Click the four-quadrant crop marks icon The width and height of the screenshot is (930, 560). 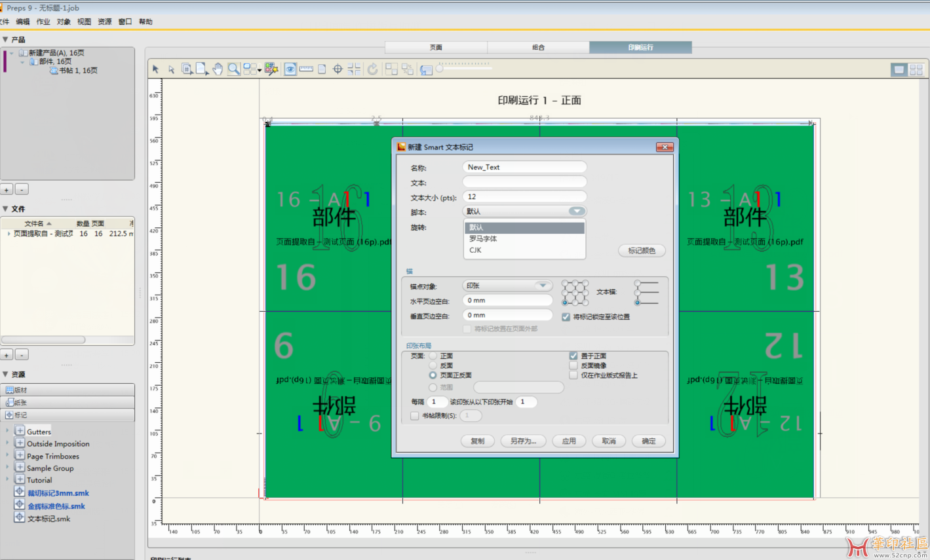(x=354, y=69)
